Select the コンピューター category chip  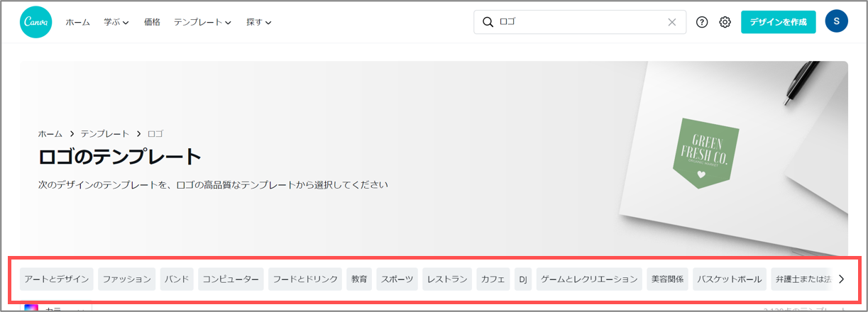[x=231, y=279]
